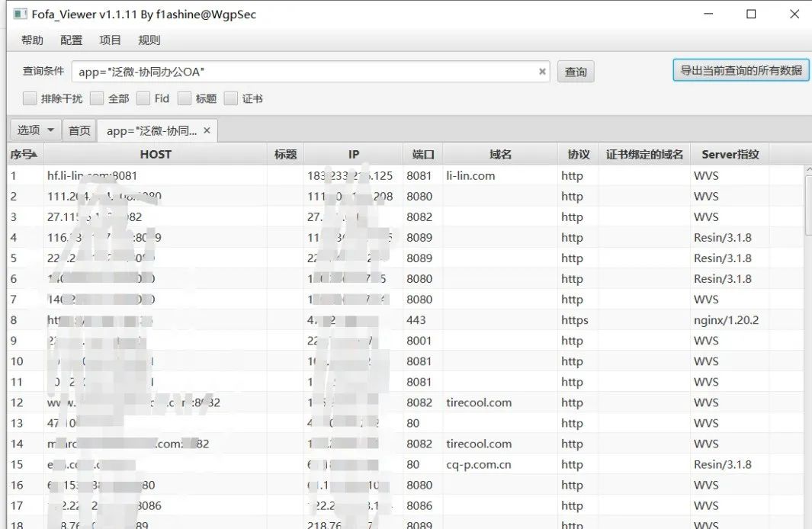Select port 8086 in row 17
This screenshot has width=812, height=529.
[419, 505]
